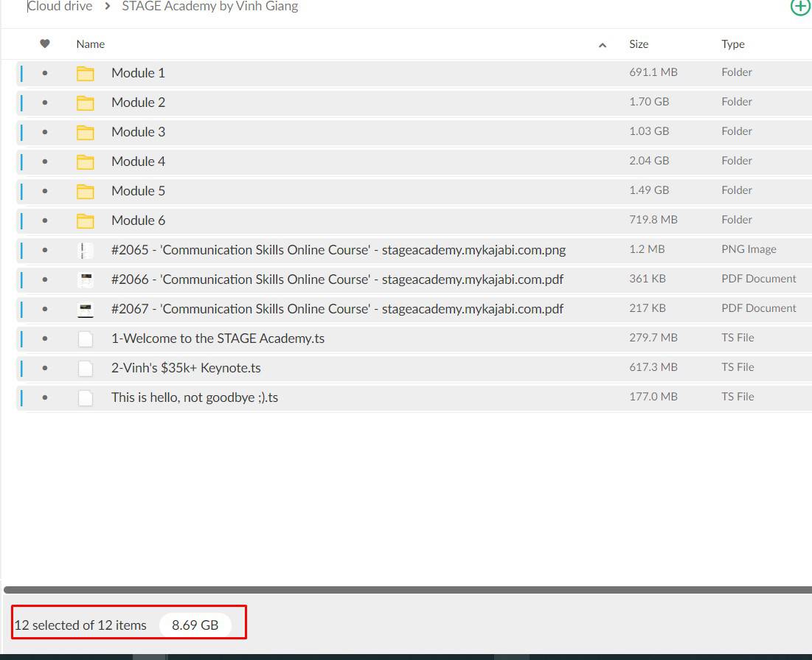Click the horizontal scrollbar

pos(406,590)
